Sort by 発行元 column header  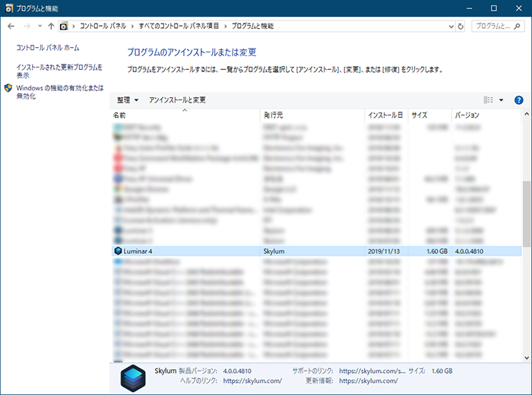pos(312,115)
